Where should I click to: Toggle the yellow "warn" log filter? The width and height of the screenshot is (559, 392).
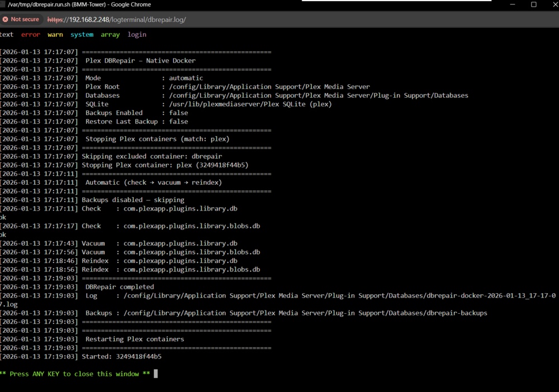tap(55, 35)
